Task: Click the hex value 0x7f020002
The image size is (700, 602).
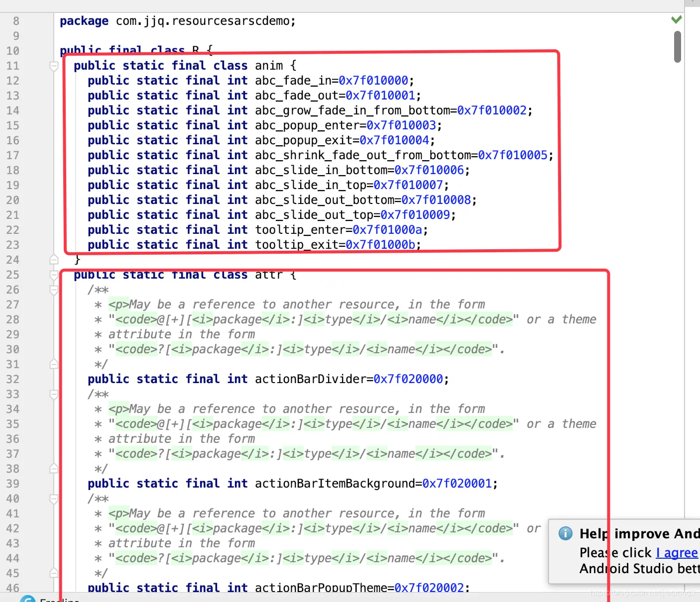Action: (429, 588)
